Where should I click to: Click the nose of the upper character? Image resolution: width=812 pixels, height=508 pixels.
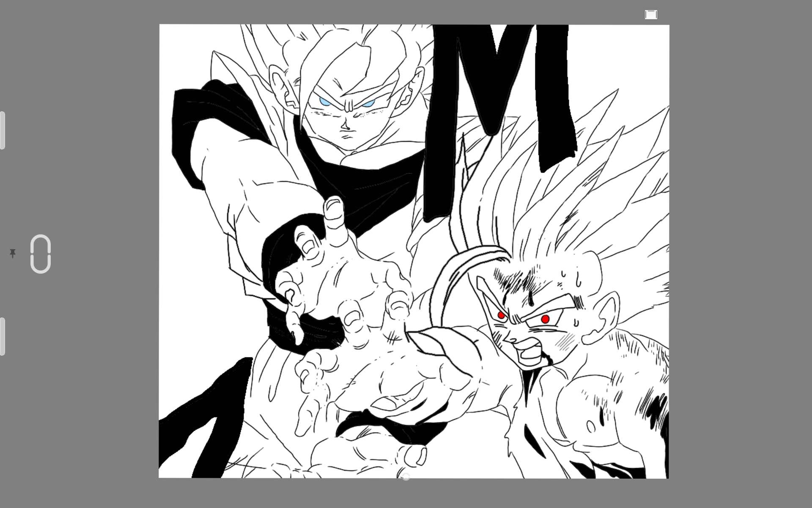click(345, 125)
